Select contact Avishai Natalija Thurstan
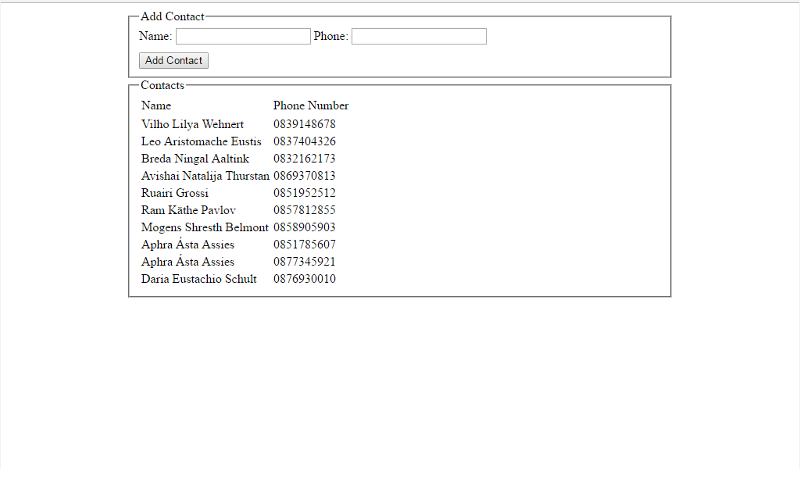 tap(205, 176)
